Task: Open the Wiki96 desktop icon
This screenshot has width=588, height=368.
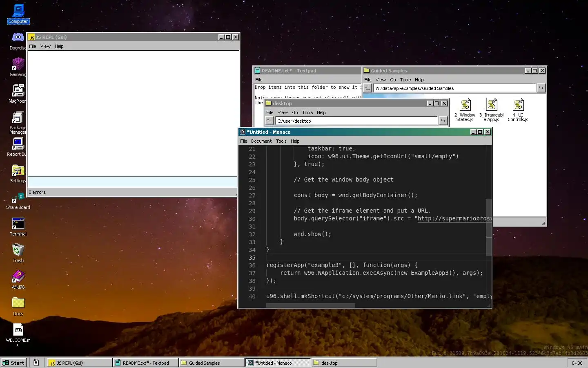Action: pos(18,280)
